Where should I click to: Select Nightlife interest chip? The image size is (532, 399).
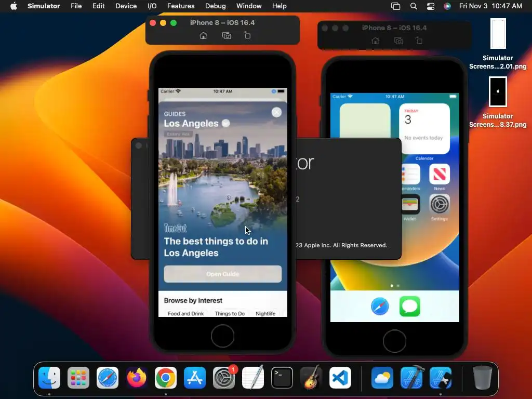pos(265,313)
